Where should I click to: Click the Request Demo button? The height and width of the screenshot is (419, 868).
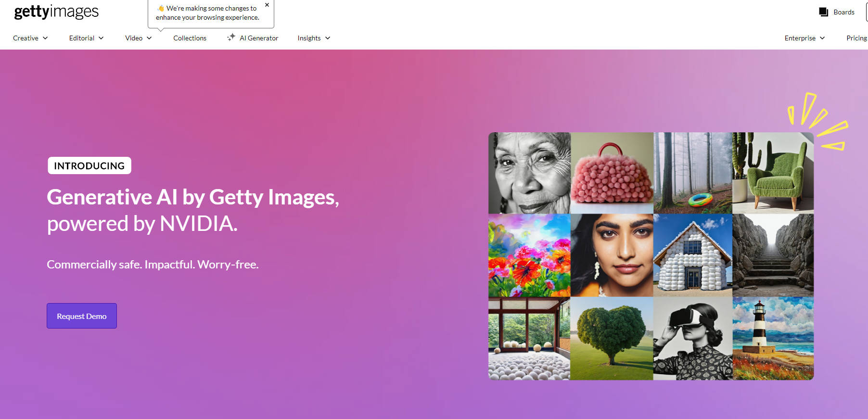[x=82, y=316]
